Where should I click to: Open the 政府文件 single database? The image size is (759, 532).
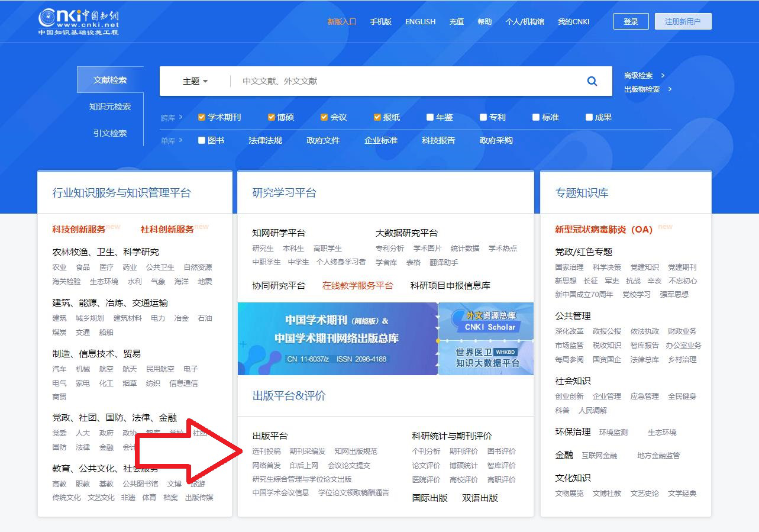(323, 140)
